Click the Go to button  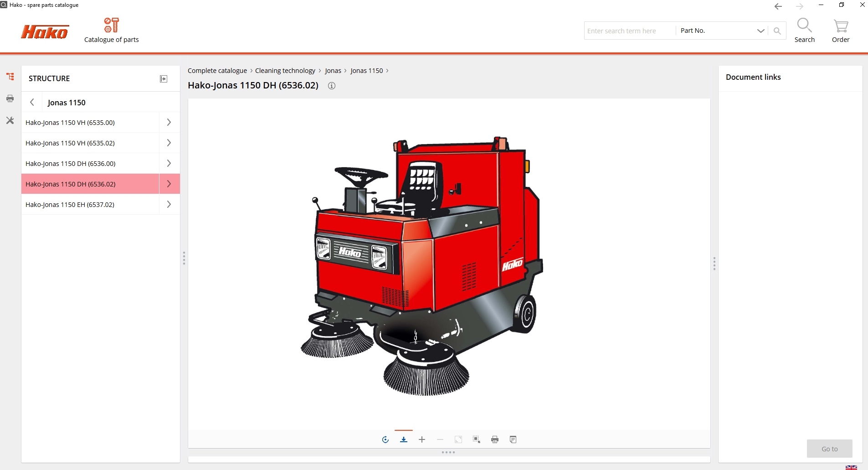click(x=829, y=449)
